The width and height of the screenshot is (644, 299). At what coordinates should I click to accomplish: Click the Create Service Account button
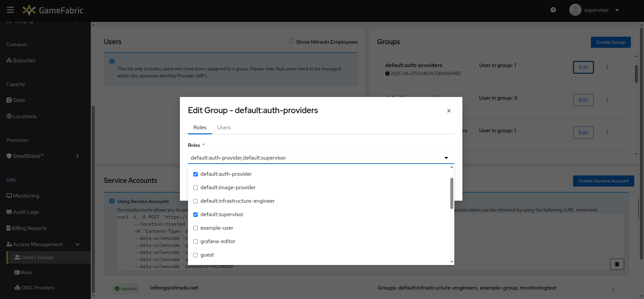pos(603,181)
